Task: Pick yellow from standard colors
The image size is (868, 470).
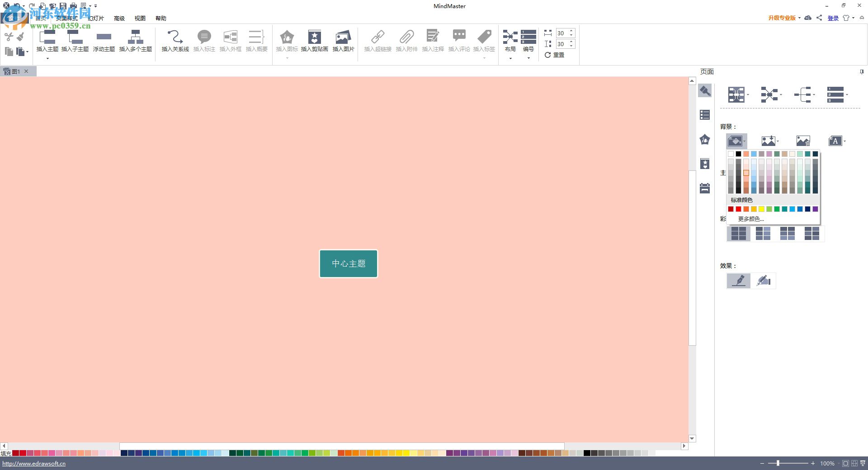Action: click(x=761, y=209)
